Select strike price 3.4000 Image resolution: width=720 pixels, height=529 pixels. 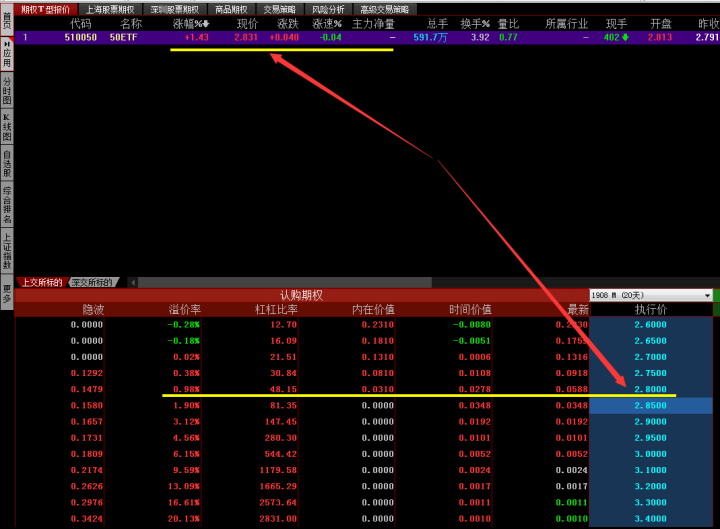pos(651,518)
